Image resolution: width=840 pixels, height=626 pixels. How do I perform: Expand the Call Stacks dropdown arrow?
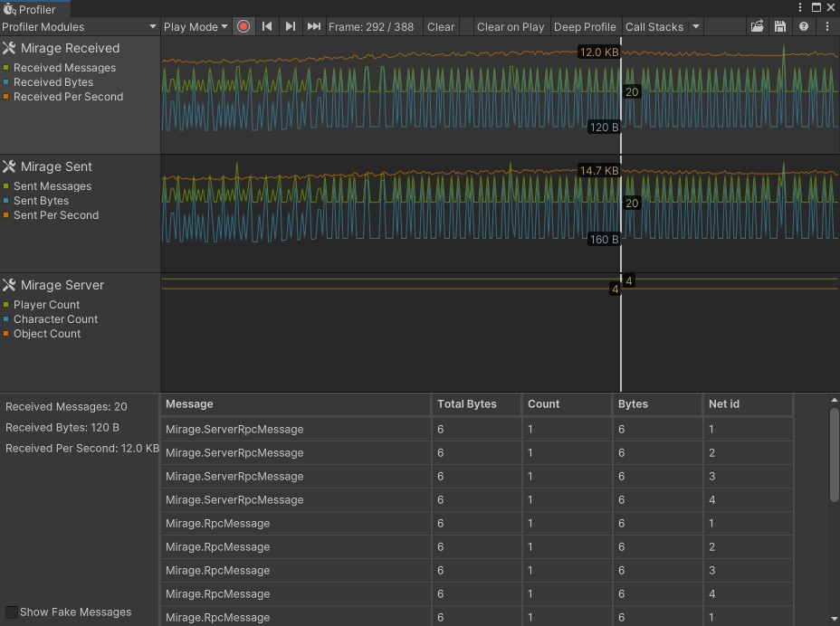(x=696, y=27)
